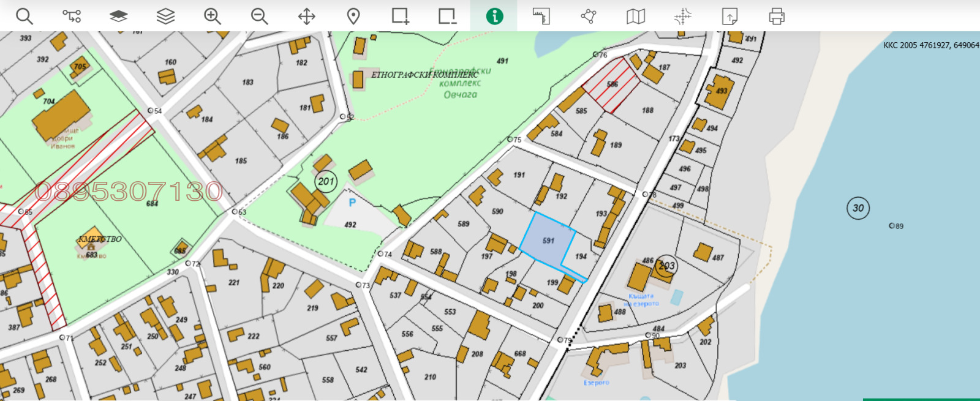Zoom in with the plus magnifier

coord(213,16)
